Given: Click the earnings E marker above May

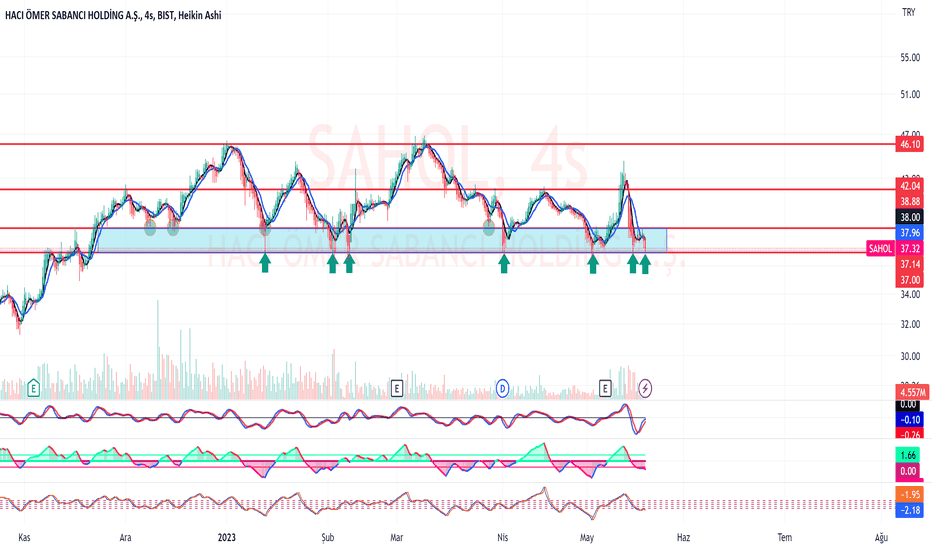Looking at the screenshot, I should (x=604, y=389).
